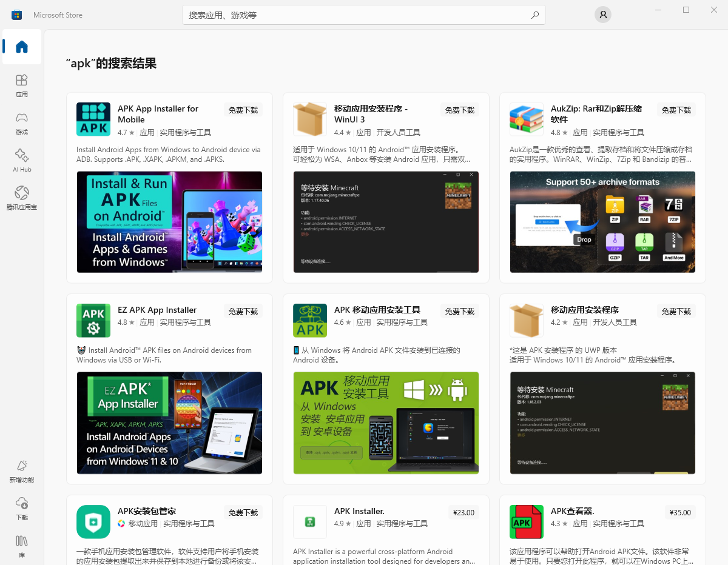Open the 移动应用安装程序 - WinUI 3 title
Screen dimensions: 728x565
[371, 114]
